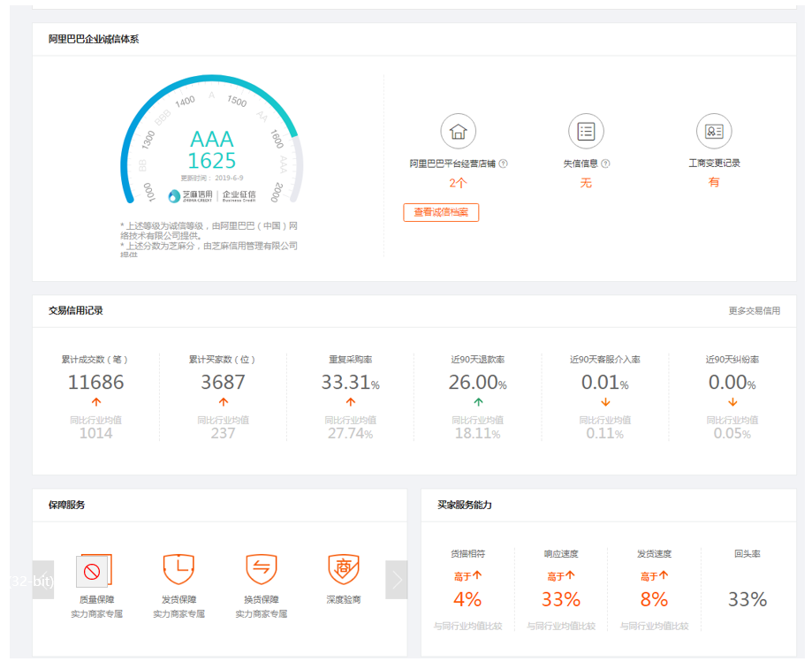Click the 33.31% repeat purchase rate value
Viewport: 812px width, 669px height.
click(351, 382)
